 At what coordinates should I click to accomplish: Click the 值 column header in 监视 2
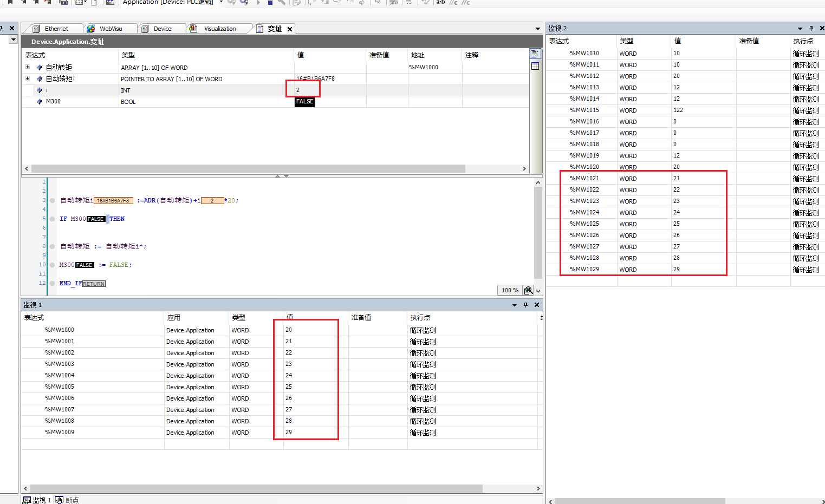coord(677,41)
